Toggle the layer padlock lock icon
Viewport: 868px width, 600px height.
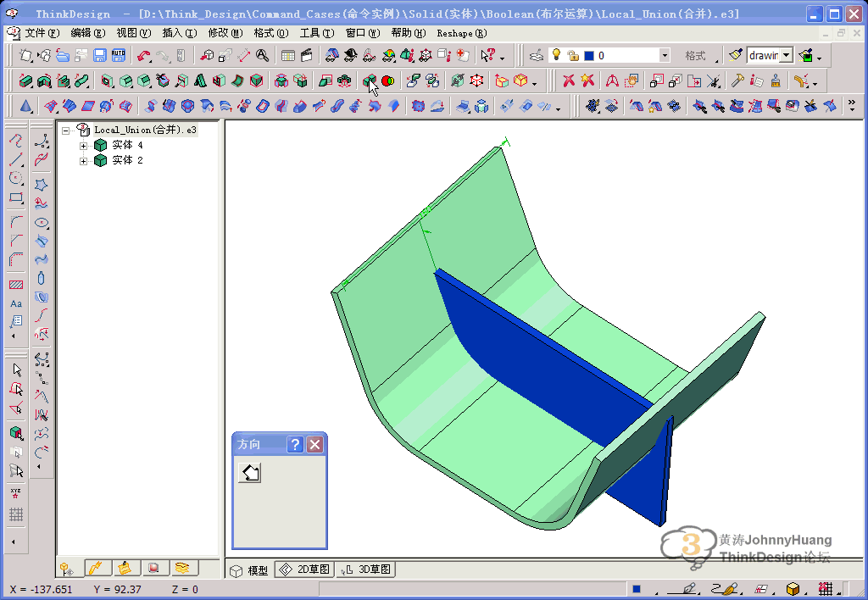[574, 55]
